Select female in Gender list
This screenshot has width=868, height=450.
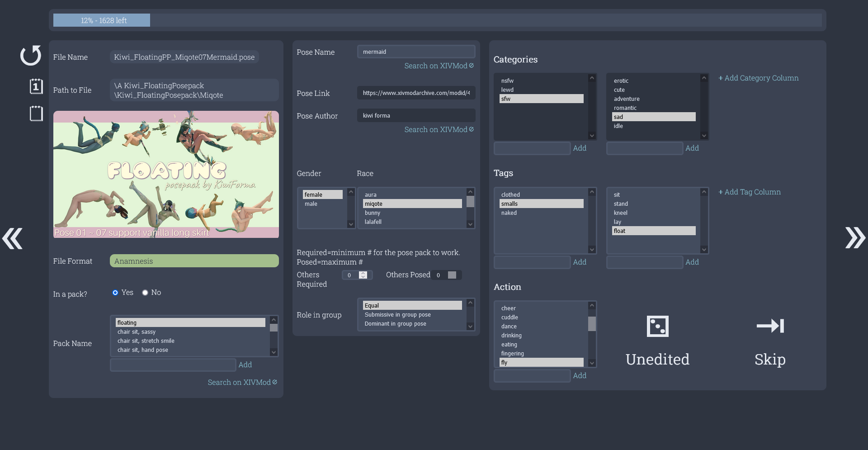[x=323, y=194]
